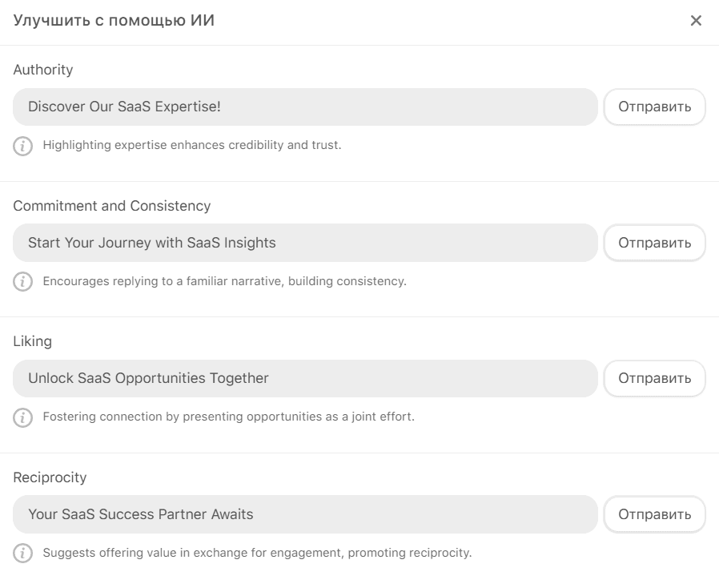Click the Commitment and Consistency heading
This screenshot has height=588, width=719.
(x=112, y=206)
